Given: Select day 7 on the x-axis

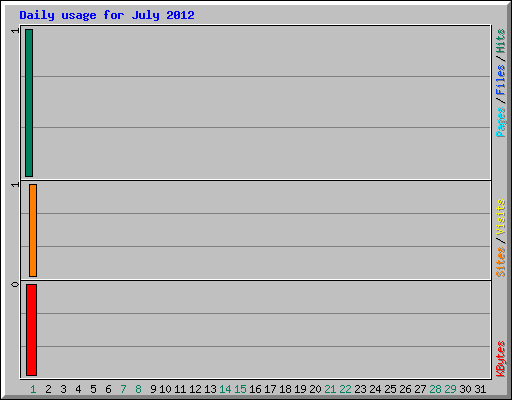Looking at the screenshot, I should pos(123,389).
